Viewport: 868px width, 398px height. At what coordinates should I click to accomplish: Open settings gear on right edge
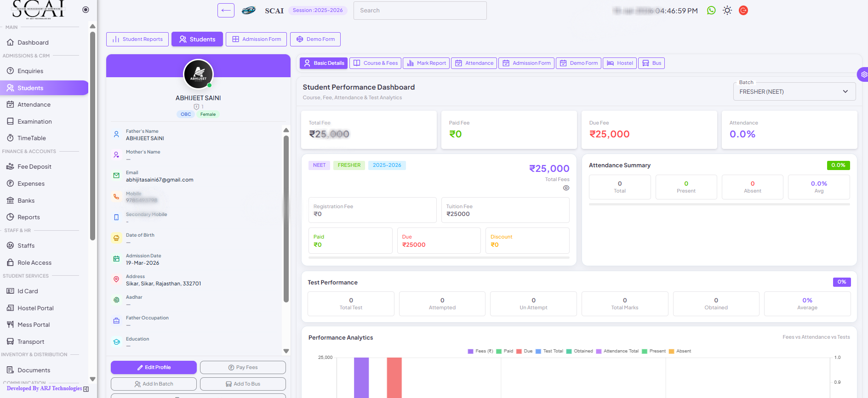pos(863,74)
